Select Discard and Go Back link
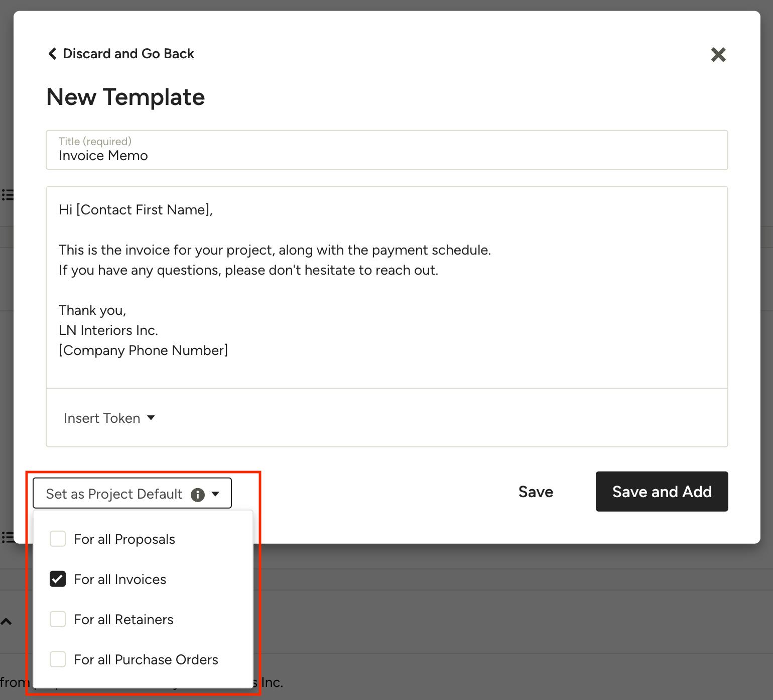 coord(128,54)
